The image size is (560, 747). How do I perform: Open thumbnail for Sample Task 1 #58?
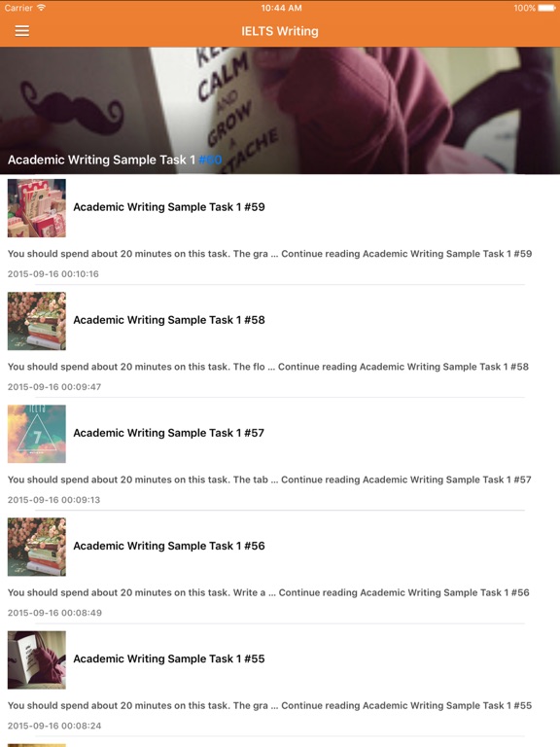[37, 321]
